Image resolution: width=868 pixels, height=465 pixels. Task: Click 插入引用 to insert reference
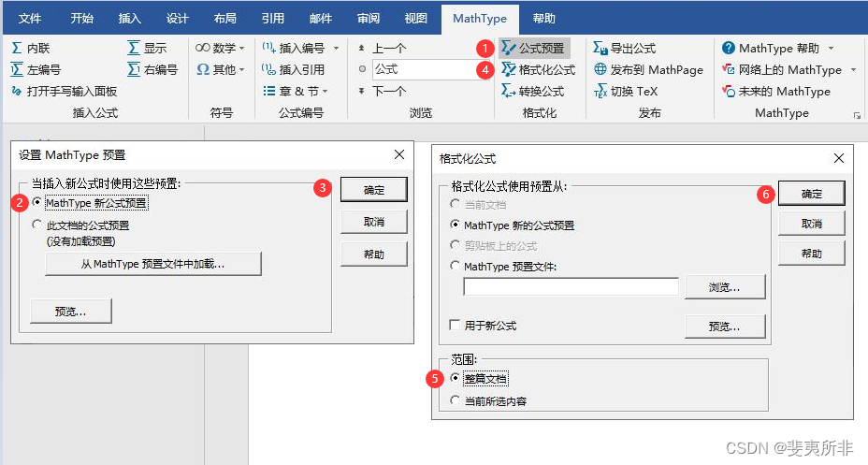[294, 70]
